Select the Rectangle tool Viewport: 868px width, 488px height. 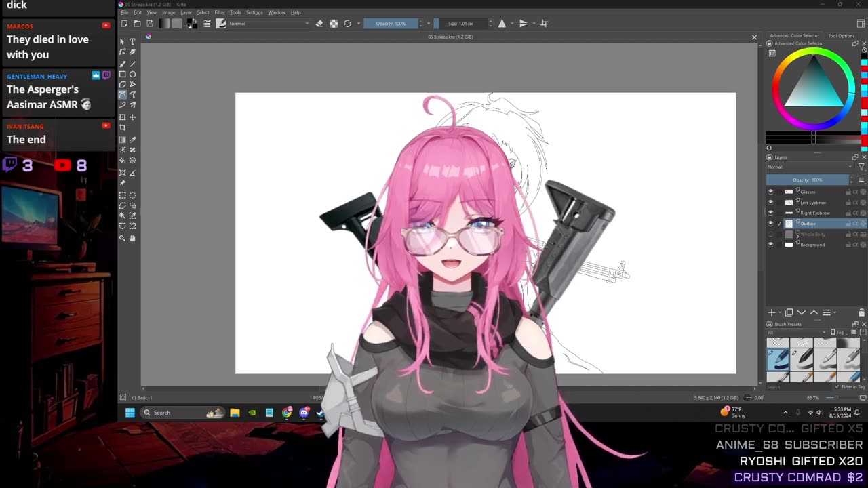click(122, 74)
